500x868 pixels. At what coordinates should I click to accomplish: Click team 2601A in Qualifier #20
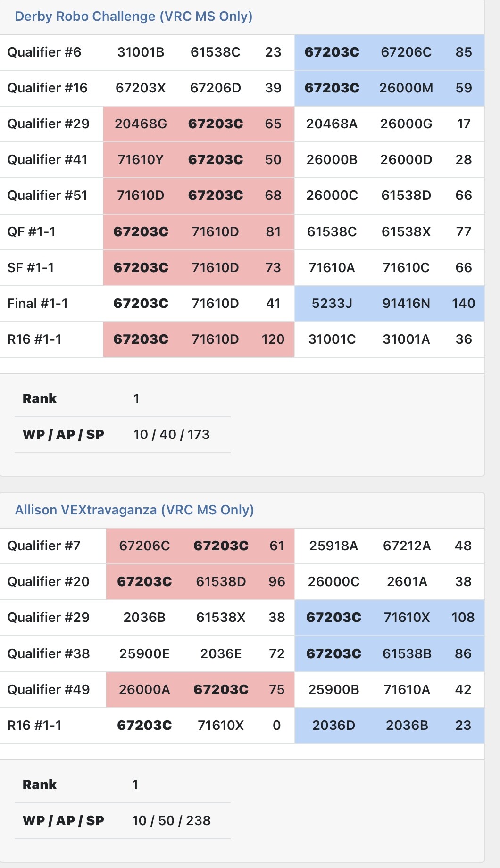click(x=407, y=582)
